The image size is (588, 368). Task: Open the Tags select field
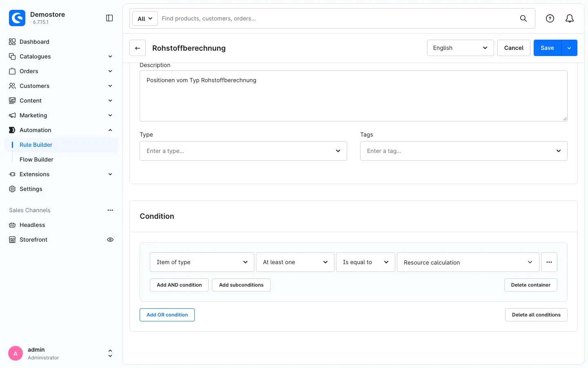(x=464, y=151)
